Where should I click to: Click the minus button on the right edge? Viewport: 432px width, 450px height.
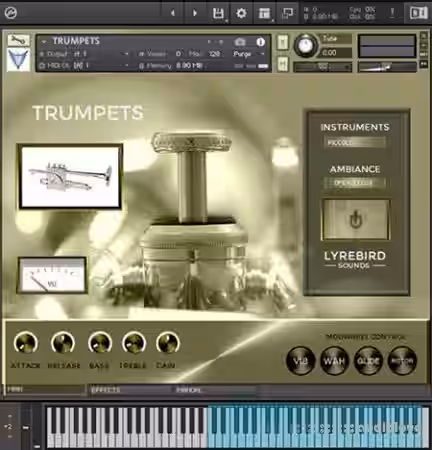424,45
